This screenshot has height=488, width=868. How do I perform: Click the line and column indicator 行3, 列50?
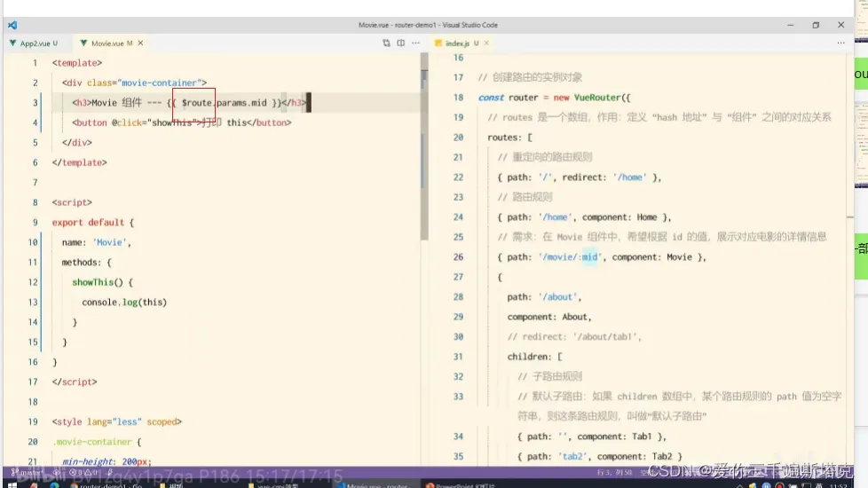[614, 473]
